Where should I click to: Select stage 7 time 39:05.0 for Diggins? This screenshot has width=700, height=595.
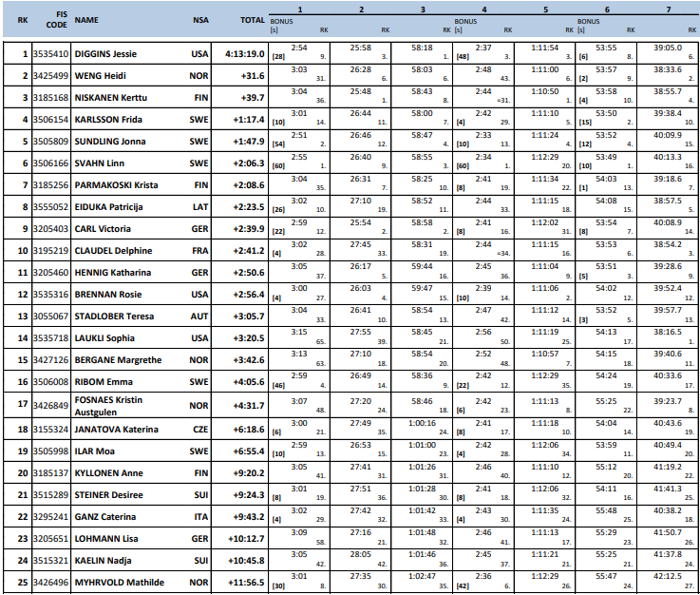pos(668,48)
